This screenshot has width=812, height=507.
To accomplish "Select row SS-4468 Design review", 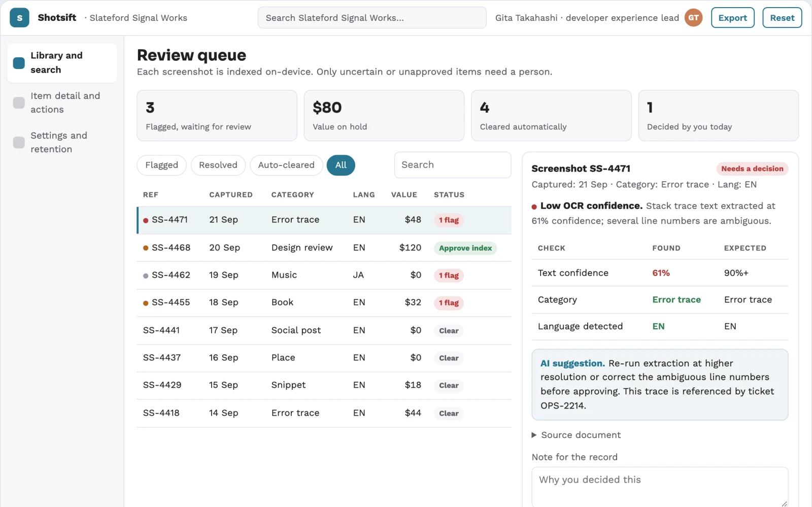I will 324,248.
